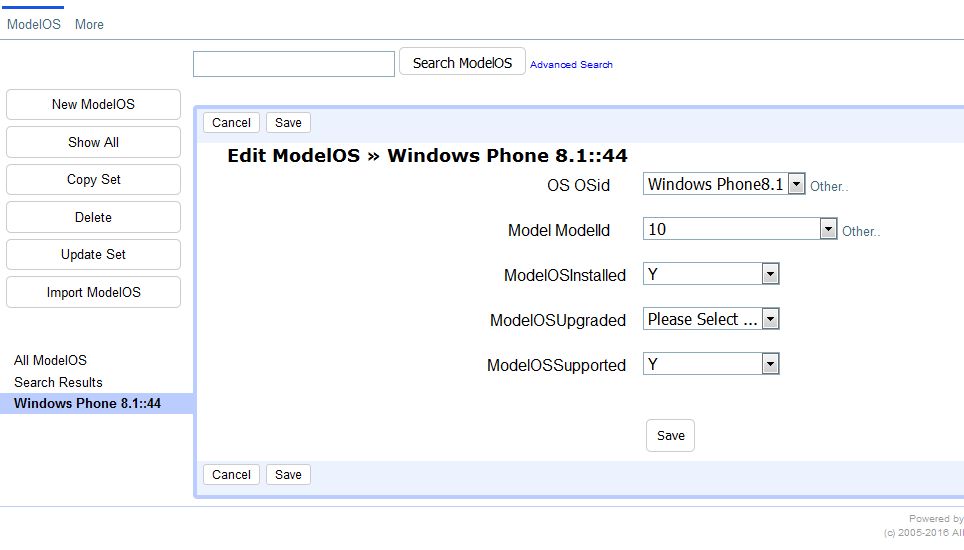Click the Model ModelId field label
Viewport: 964px width, 550px height.
[559, 230]
